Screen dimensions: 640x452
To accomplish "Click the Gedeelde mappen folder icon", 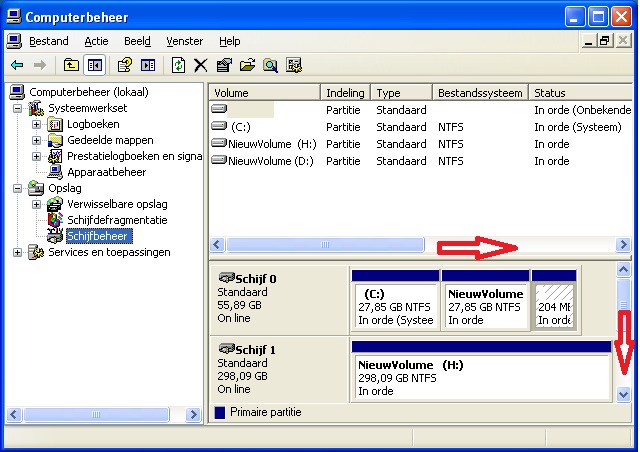I will [55, 140].
